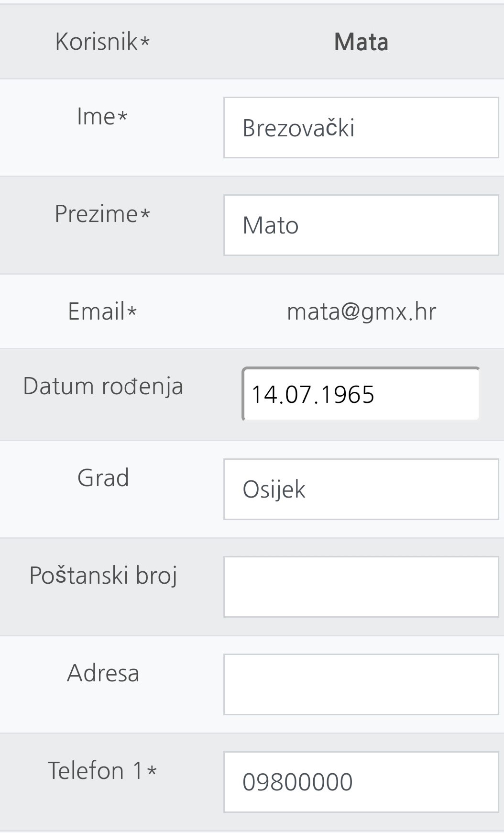Tap the Poštanski broj label
504x833 pixels.
click(103, 575)
